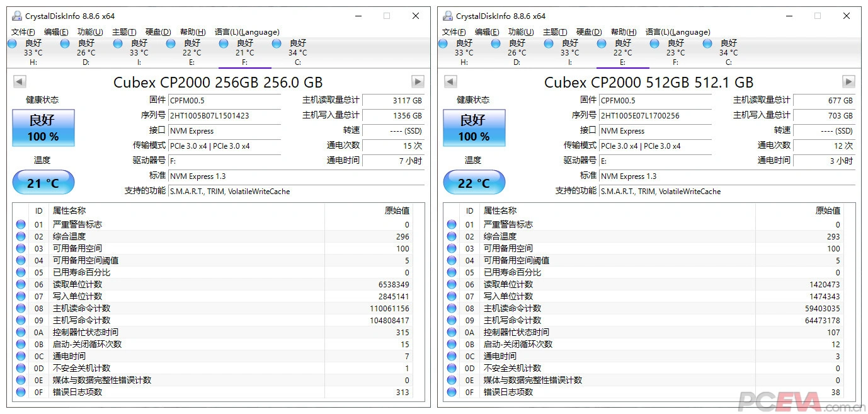
Task: Click 良好 100% health button in left window
Action: (43, 128)
